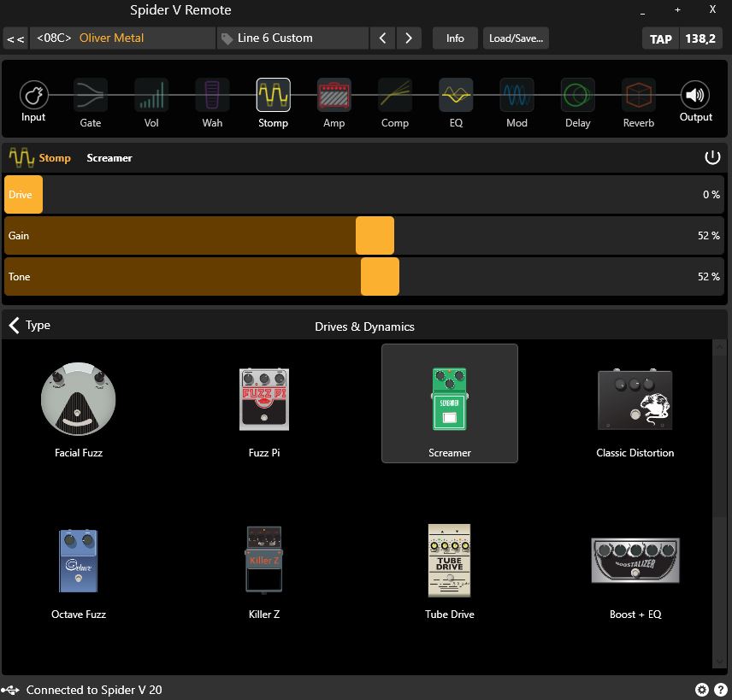This screenshot has width=732, height=700.
Task: Select the Wah pedal block
Action: (212, 95)
